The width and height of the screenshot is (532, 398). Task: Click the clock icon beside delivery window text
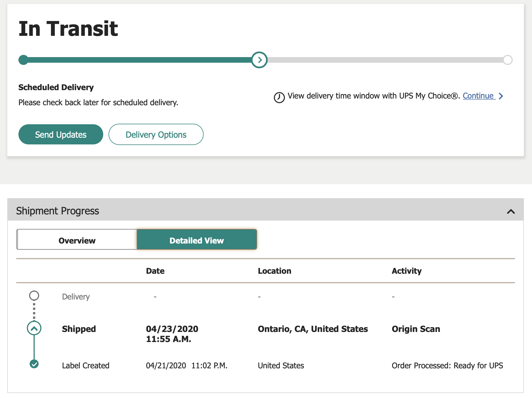[x=279, y=97]
